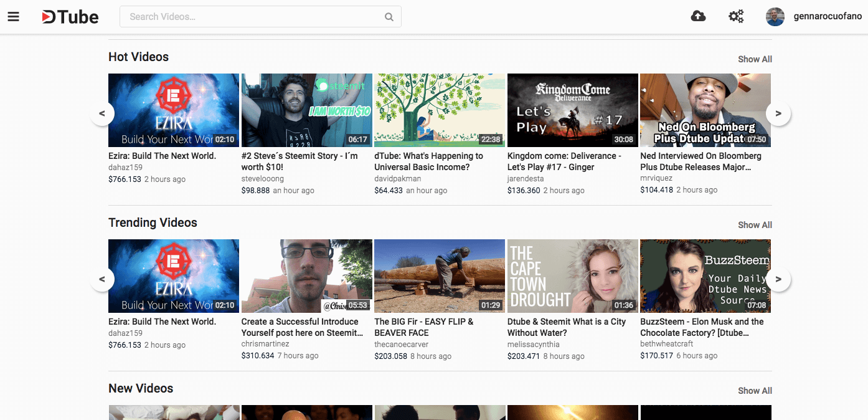Click title 'Kingdom come: Deliverance - Let's Play #17'
This screenshot has width=868, height=420.
[565, 161]
